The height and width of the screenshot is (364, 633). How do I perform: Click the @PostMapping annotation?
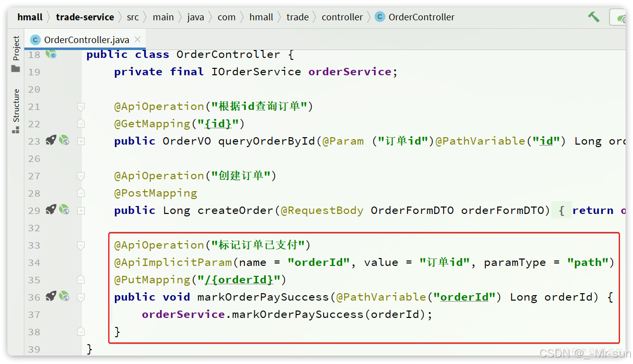pos(156,193)
